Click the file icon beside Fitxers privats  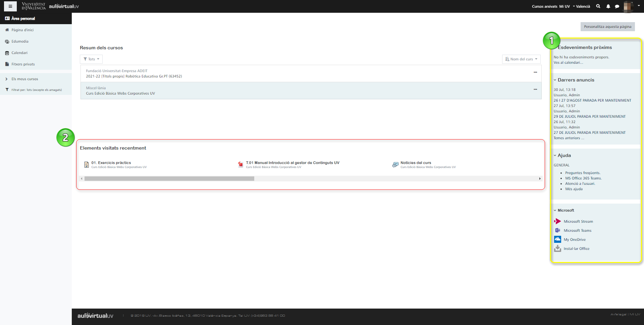(7, 64)
